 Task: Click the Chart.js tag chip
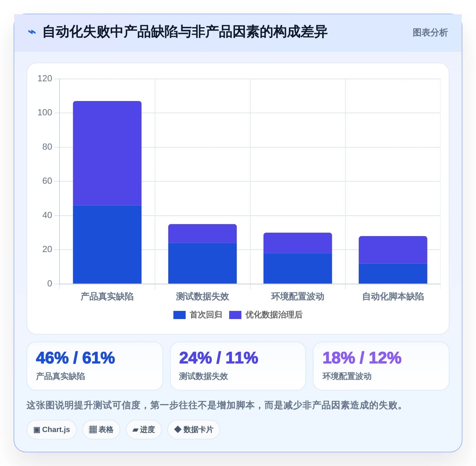click(x=52, y=430)
